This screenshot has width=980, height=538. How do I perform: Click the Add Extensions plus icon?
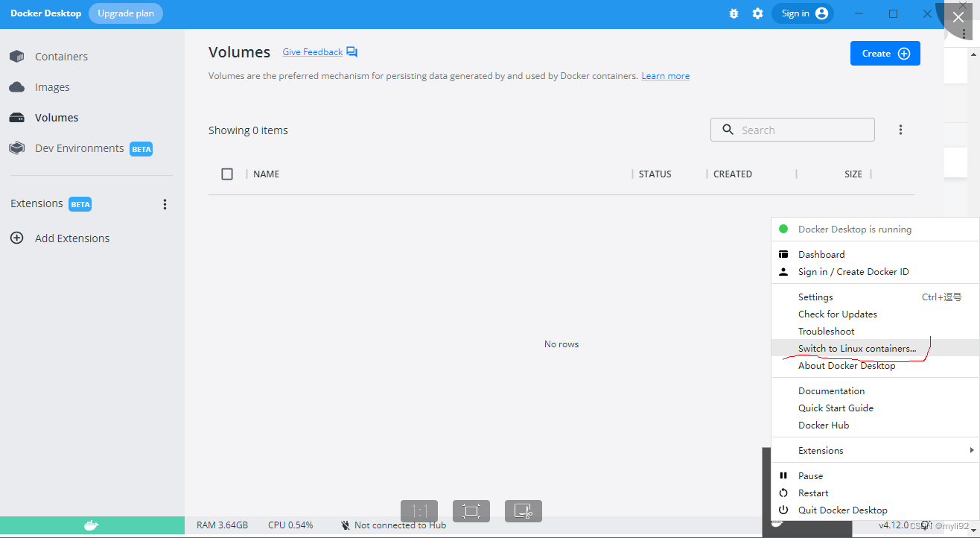(16, 238)
